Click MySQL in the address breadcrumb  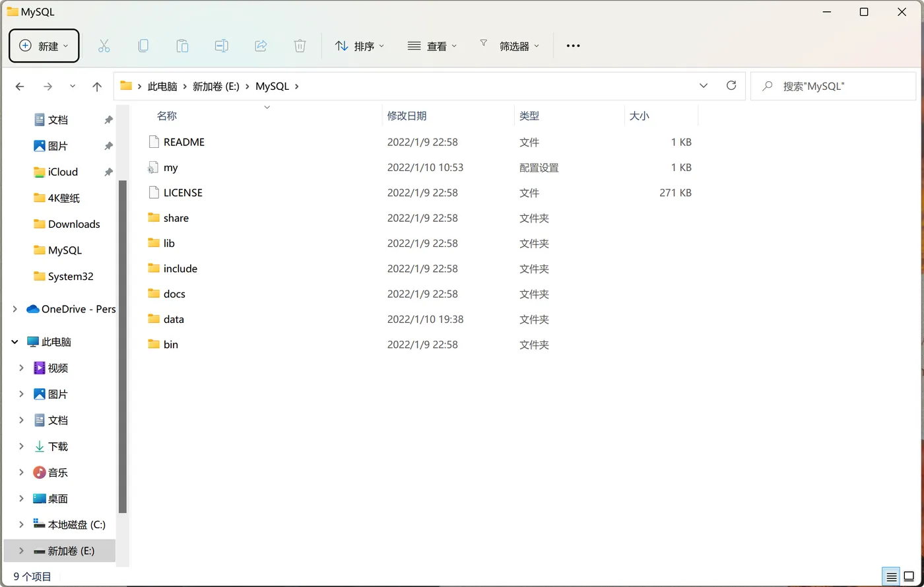[x=273, y=86]
